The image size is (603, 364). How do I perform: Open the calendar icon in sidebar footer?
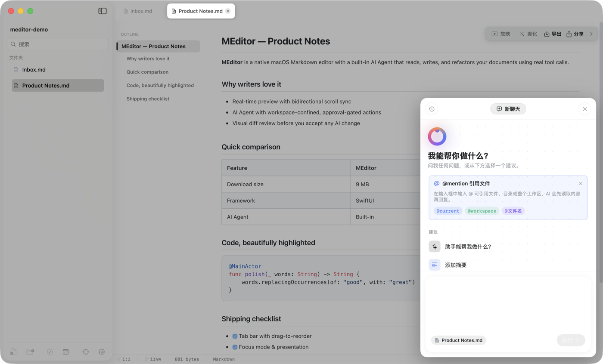point(66,352)
